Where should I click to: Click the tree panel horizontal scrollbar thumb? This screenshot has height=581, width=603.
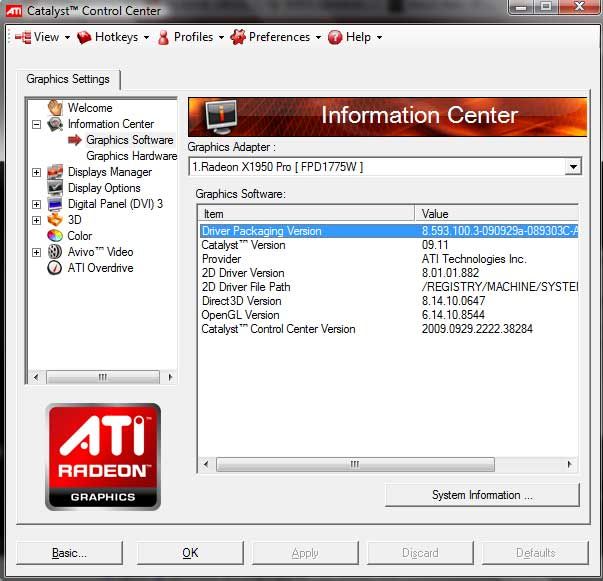(103, 377)
